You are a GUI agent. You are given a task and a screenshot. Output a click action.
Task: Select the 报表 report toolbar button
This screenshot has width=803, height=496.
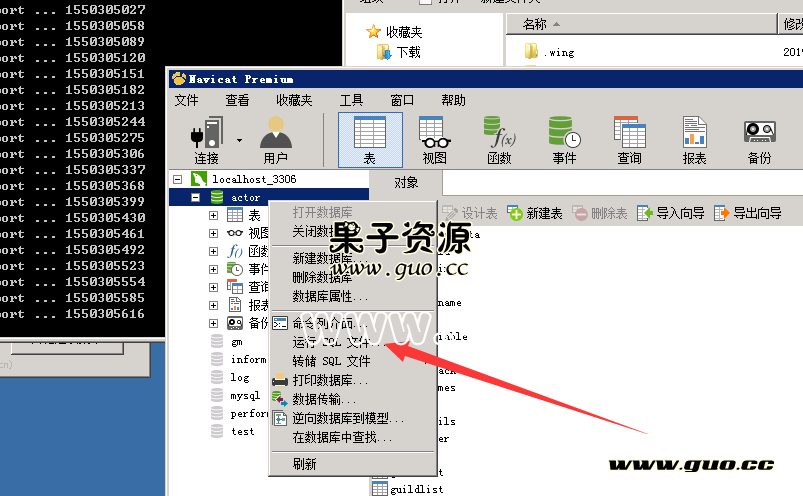click(694, 140)
